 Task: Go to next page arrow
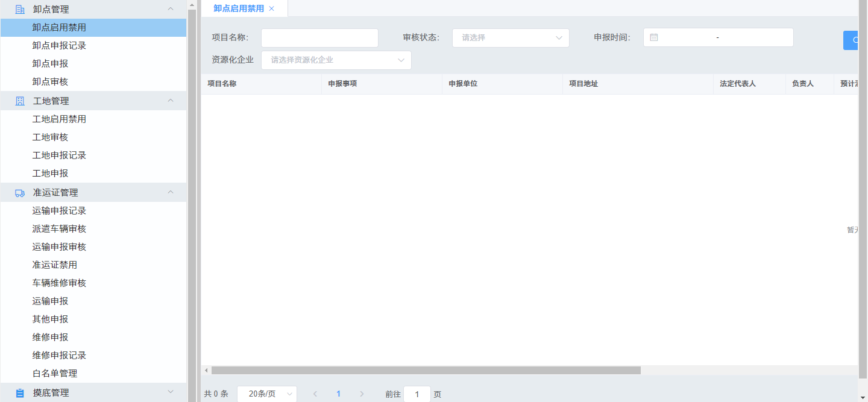pyautogui.click(x=362, y=394)
